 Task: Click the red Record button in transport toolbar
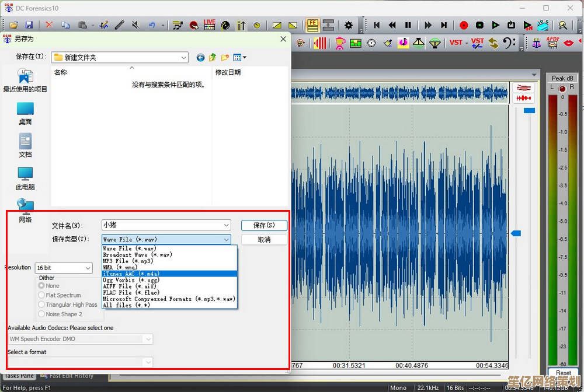point(464,25)
